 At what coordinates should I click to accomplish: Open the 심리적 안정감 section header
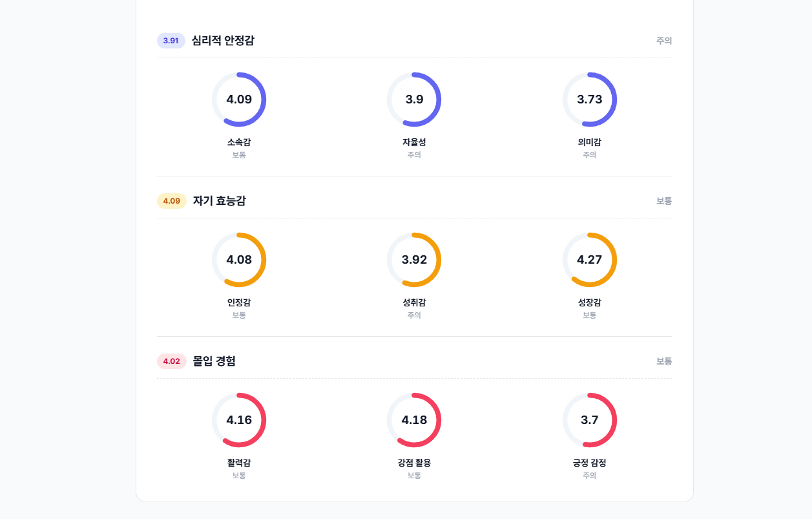coord(222,40)
